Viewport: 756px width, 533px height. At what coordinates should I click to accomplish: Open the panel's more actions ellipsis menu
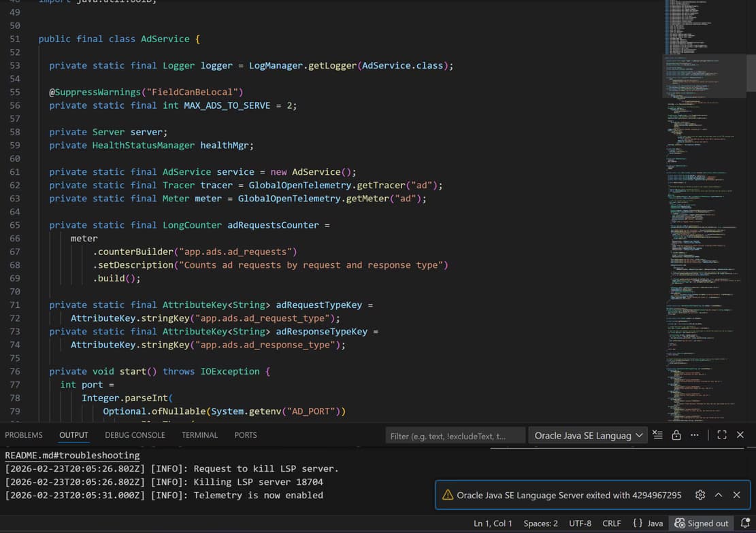pos(694,435)
